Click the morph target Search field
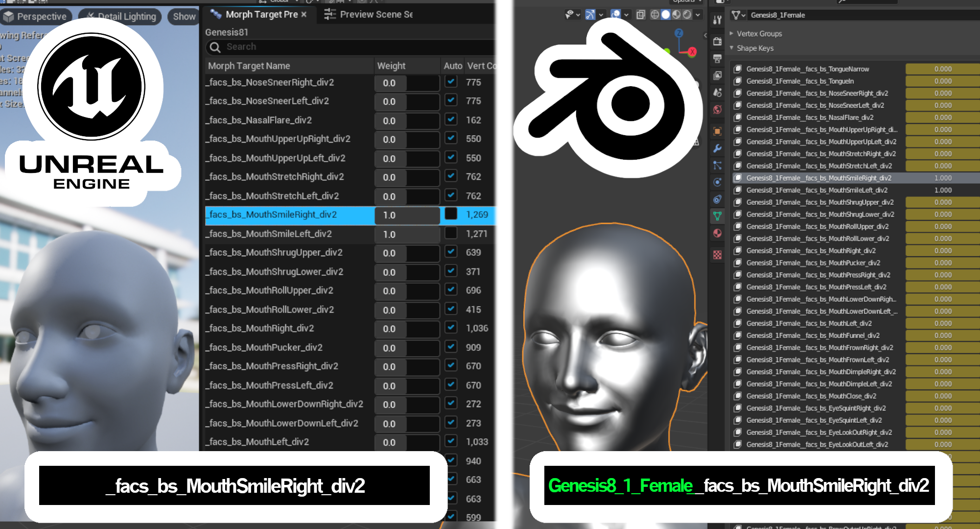This screenshot has height=529, width=980. point(350,47)
